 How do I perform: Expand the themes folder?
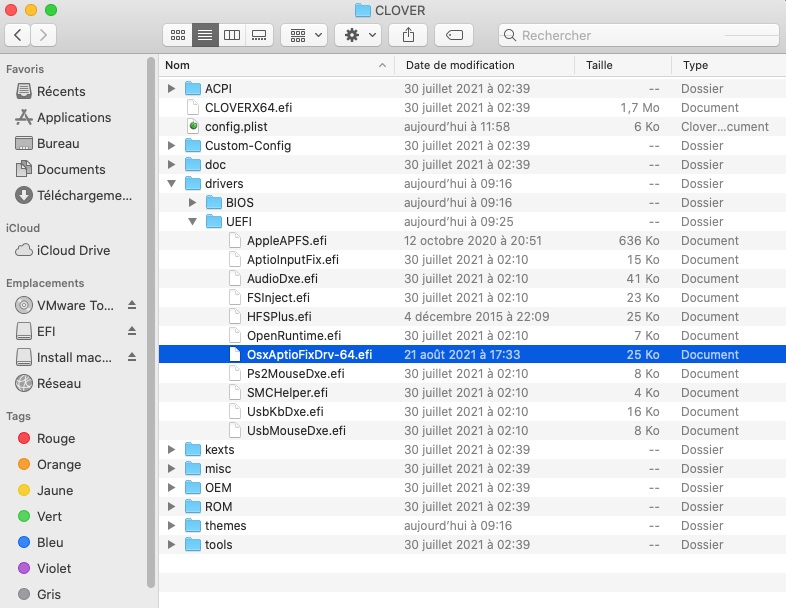click(x=171, y=526)
